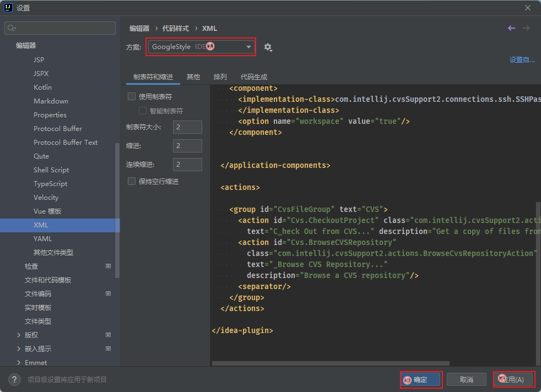Image resolution: width=541 pixels, height=392 pixels.
Task: Select 文件类型 in settings tree
Action: coord(37,322)
